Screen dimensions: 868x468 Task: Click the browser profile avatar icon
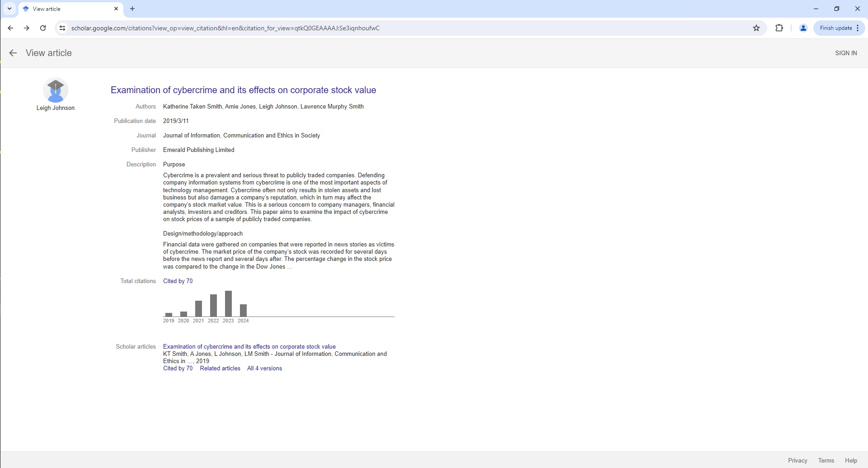click(803, 28)
